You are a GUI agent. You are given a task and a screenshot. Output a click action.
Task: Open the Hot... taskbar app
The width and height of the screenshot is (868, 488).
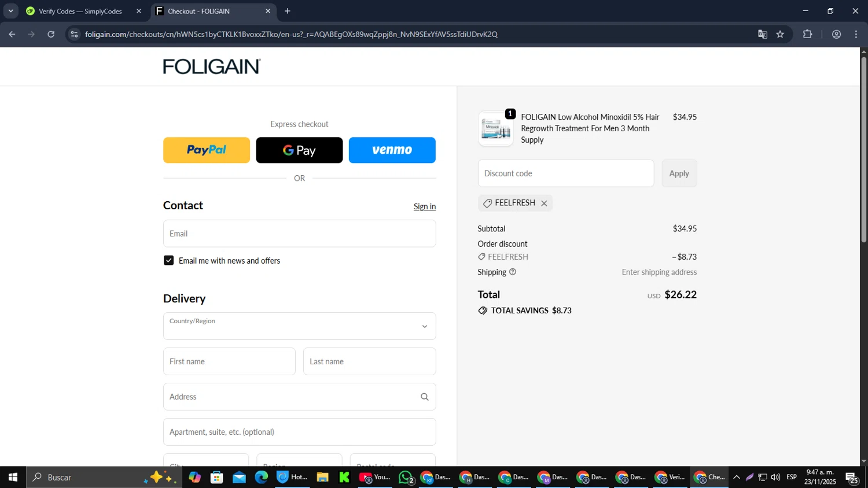pos(292,477)
